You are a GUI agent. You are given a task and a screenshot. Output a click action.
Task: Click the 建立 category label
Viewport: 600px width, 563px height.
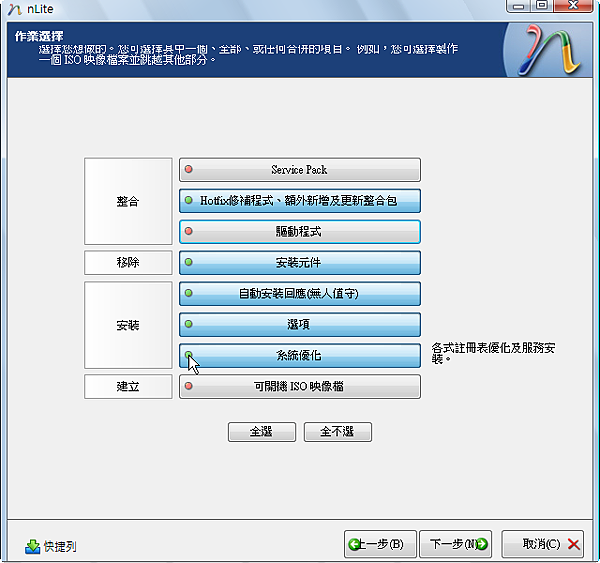(x=128, y=387)
